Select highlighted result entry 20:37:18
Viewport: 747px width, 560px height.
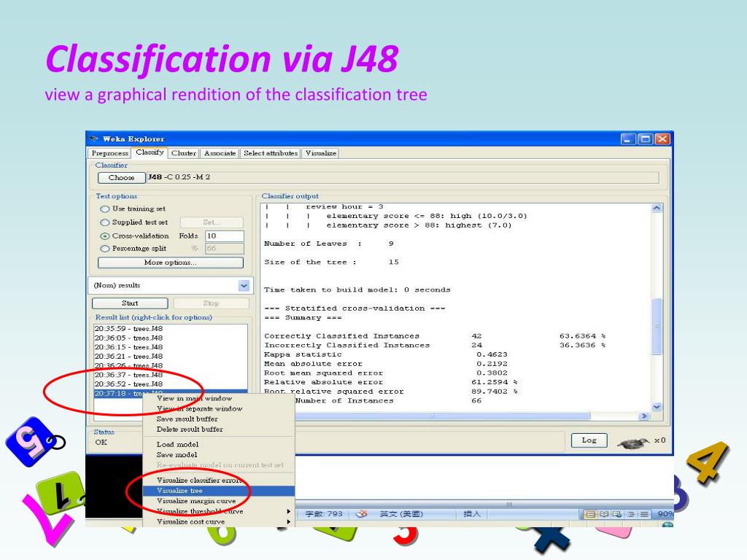[119, 393]
